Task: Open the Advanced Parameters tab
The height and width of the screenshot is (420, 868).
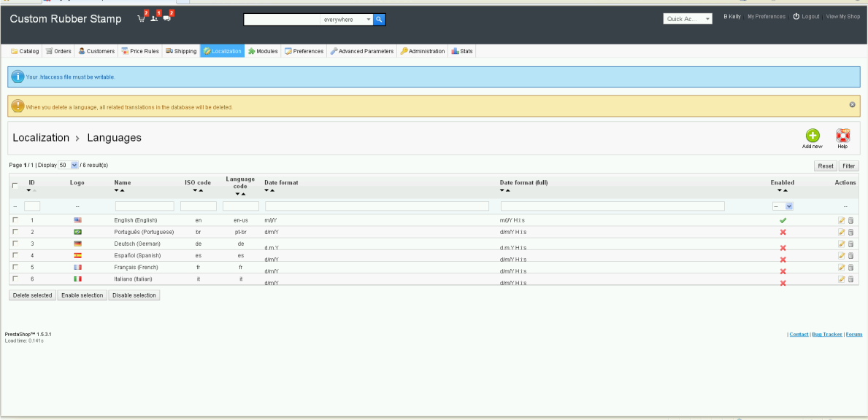Action: tap(362, 51)
